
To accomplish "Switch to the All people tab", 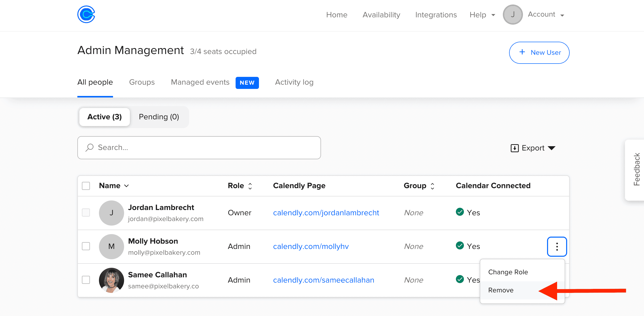I will tap(95, 82).
